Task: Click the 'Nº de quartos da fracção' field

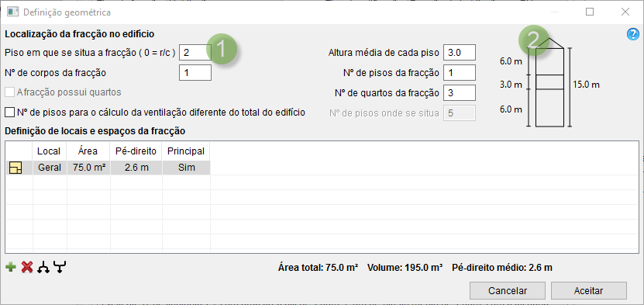Action: coord(460,93)
